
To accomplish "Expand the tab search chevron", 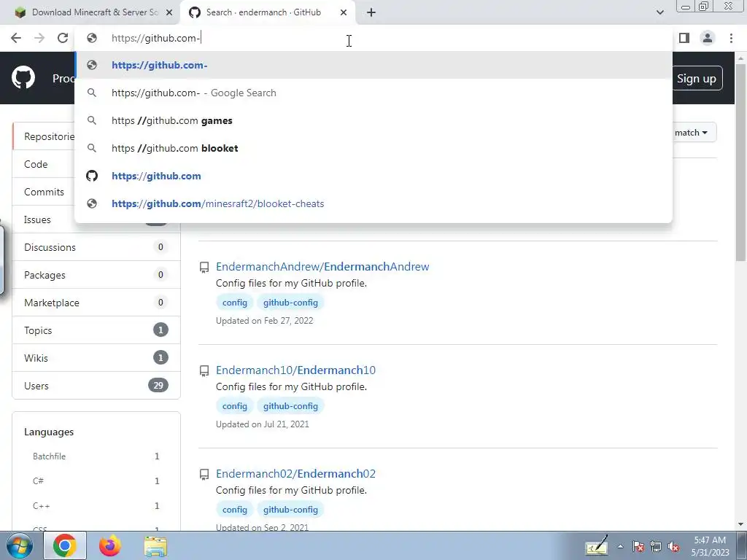I will point(659,12).
